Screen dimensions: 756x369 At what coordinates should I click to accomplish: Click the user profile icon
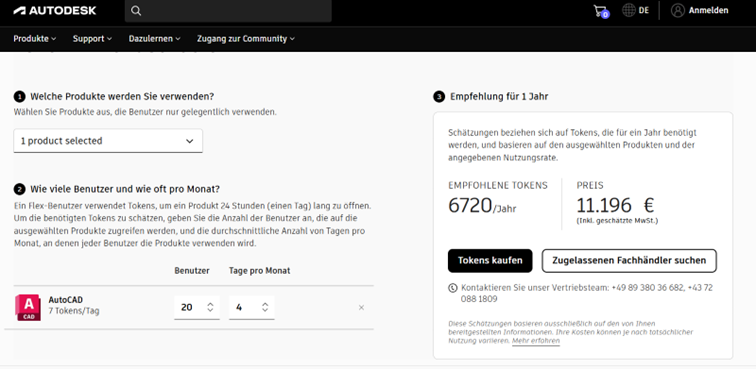tap(677, 10)
